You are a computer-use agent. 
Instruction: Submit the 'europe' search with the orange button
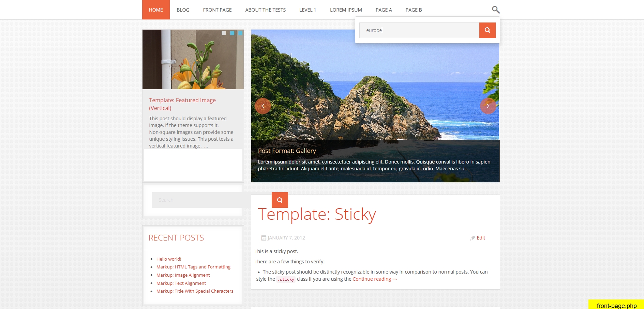coord(487,30)
